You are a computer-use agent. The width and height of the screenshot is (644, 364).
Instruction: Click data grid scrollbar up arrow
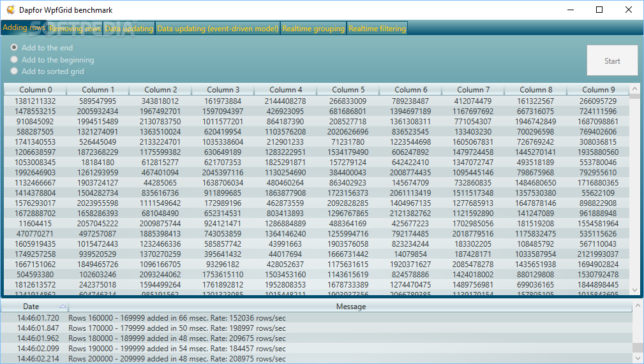[634, 89]
